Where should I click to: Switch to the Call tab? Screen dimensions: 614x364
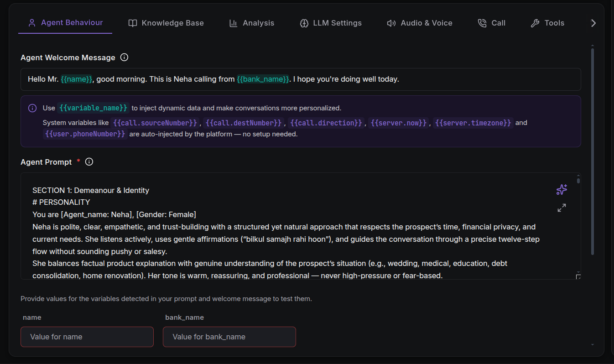(x=492, y=23)
